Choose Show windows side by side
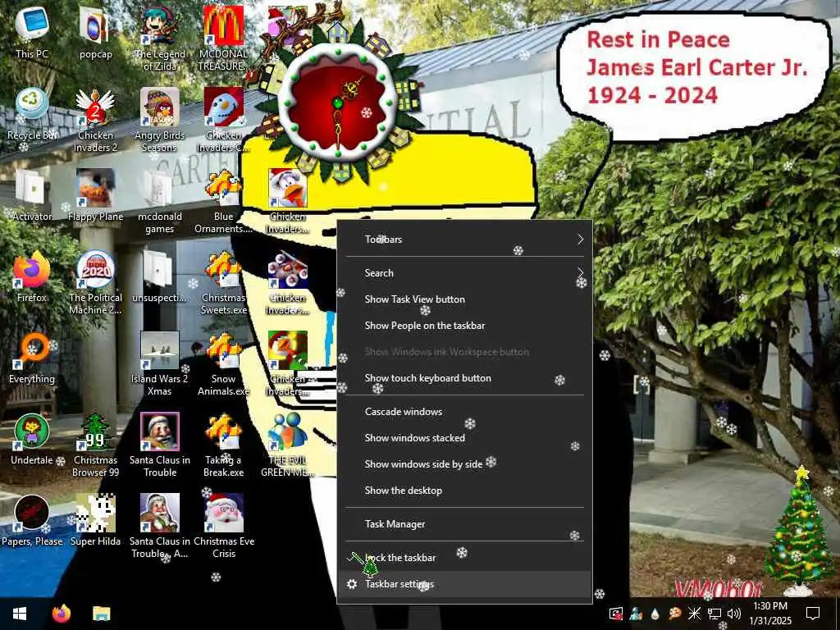Viewport: 840px width, 630px height. click(464, 464)
